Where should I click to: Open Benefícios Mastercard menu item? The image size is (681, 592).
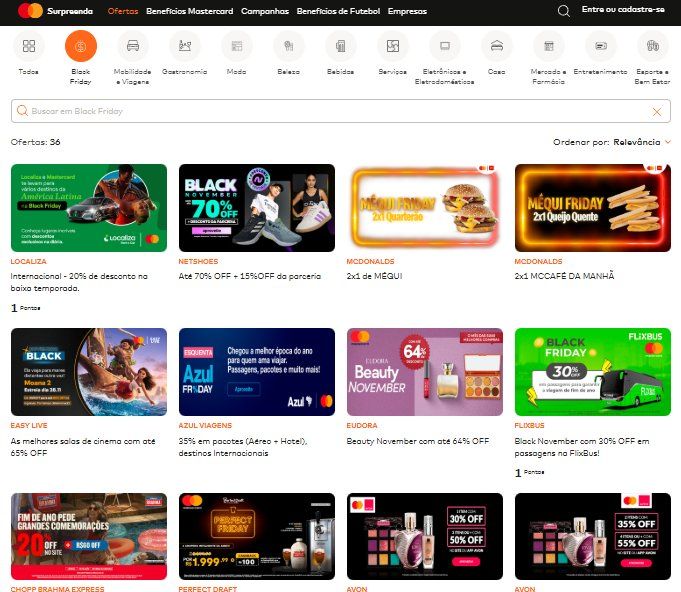[190, 11]
